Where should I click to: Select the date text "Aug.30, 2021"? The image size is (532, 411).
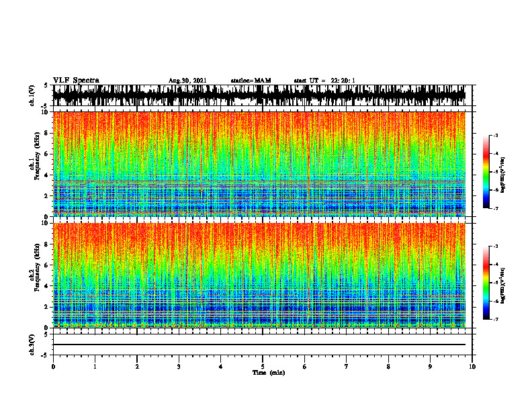[187, 81]
